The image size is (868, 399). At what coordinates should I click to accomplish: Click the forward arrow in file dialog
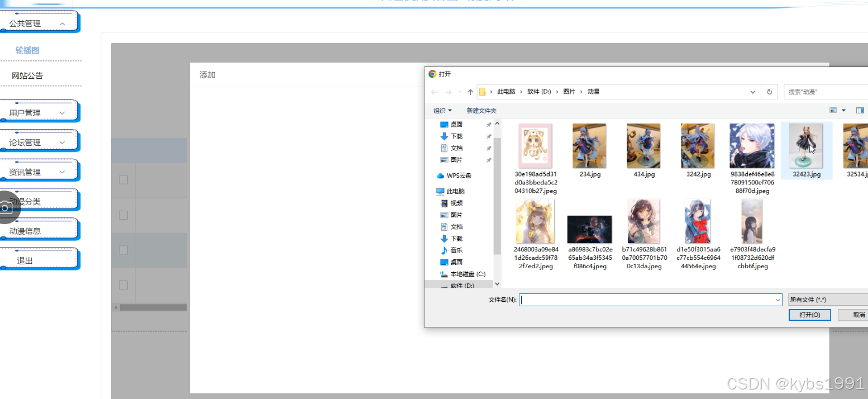pos(448,92)
